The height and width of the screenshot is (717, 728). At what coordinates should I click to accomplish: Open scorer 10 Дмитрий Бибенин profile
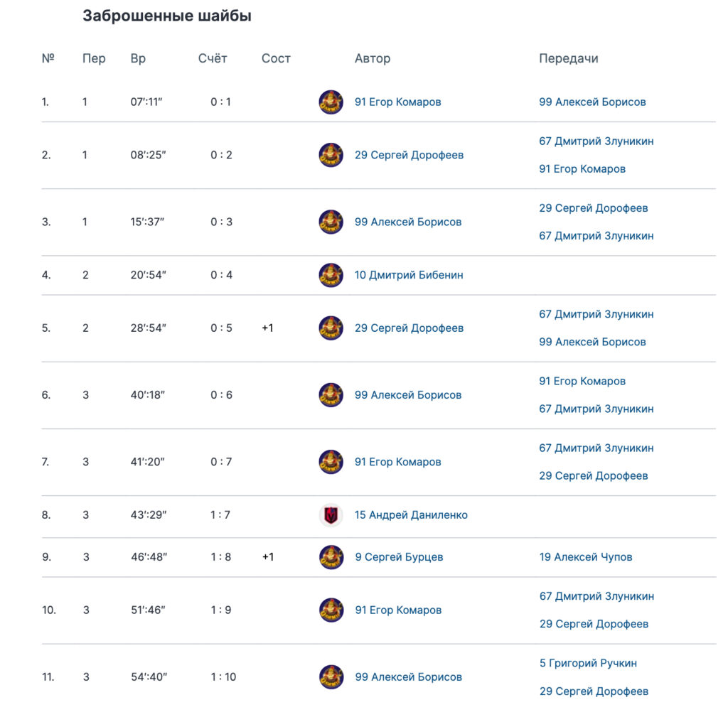(409, 275)
